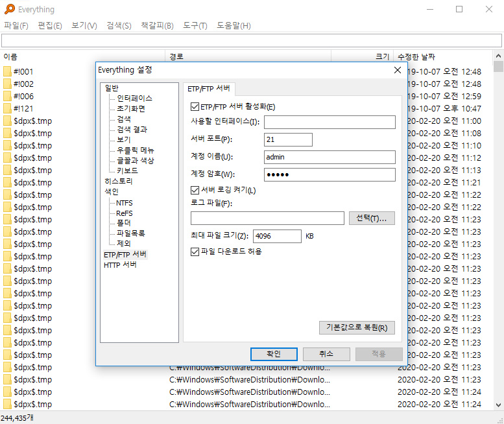Click 서버 포트 field showing 21
This screenshot has width=504, height=424.
288,140
